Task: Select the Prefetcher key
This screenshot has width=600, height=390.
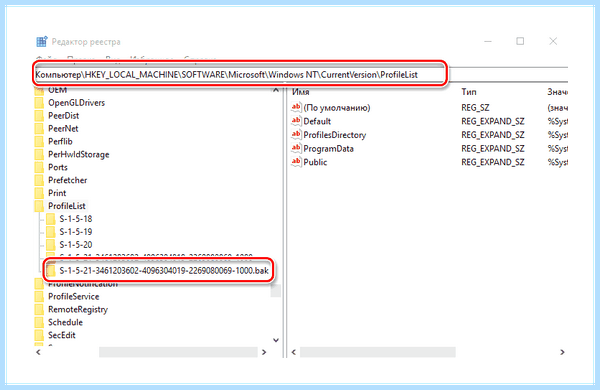Action: (67, 180)
